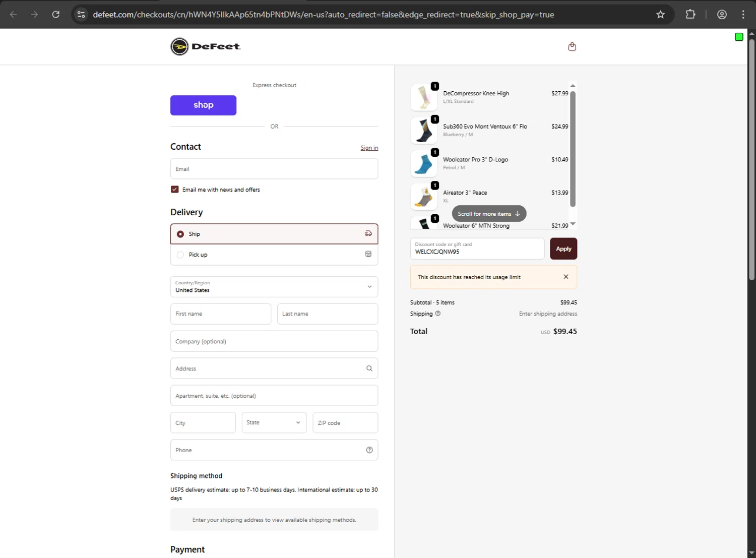Viewport: 756px width, 558px height.
Task: Click the browser back arrow
Action: click(x=14, y=15)
